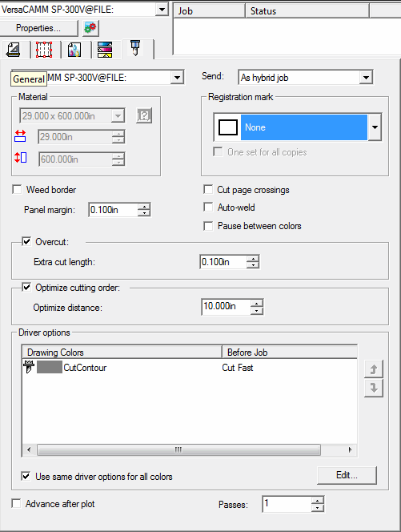Open the General tab icon
Screen dimensions: 401x532
[14, 50]
